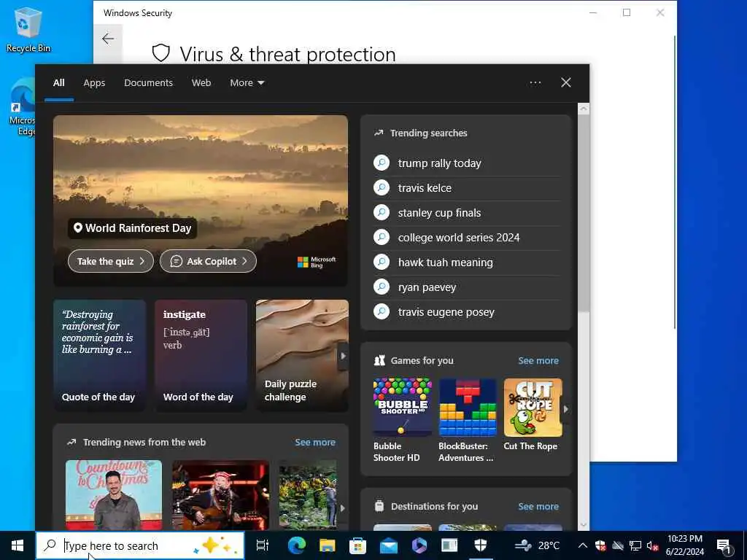Select Windows Security shield on taskbar
The width and height of the screenshot is (747, 560).
click(481, 545)
